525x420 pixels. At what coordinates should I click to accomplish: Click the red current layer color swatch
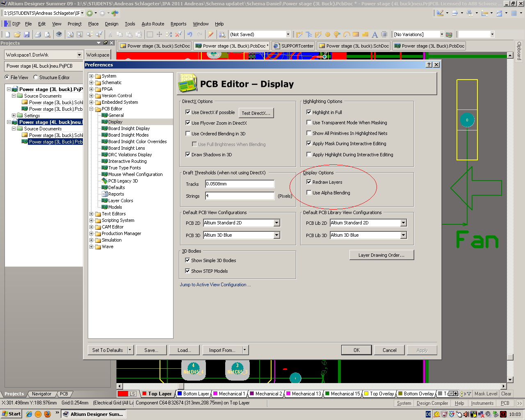pyautogui.click(x=123, y=394)
